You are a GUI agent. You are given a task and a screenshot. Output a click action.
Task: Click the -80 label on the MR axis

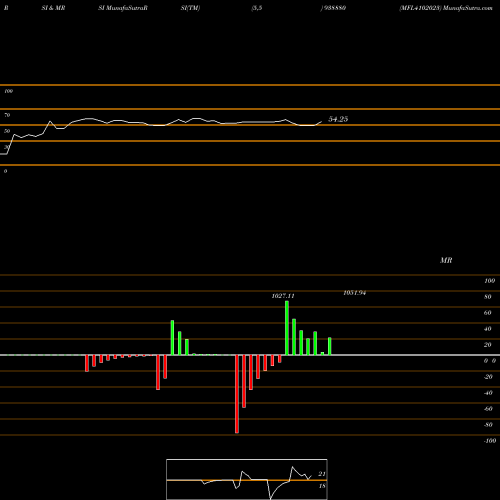pos(488,425)
